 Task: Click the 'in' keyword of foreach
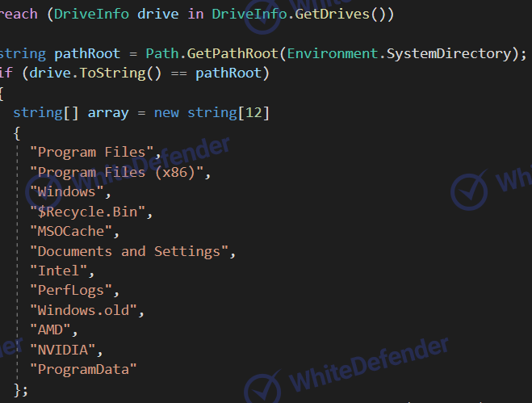pos(196,14)
